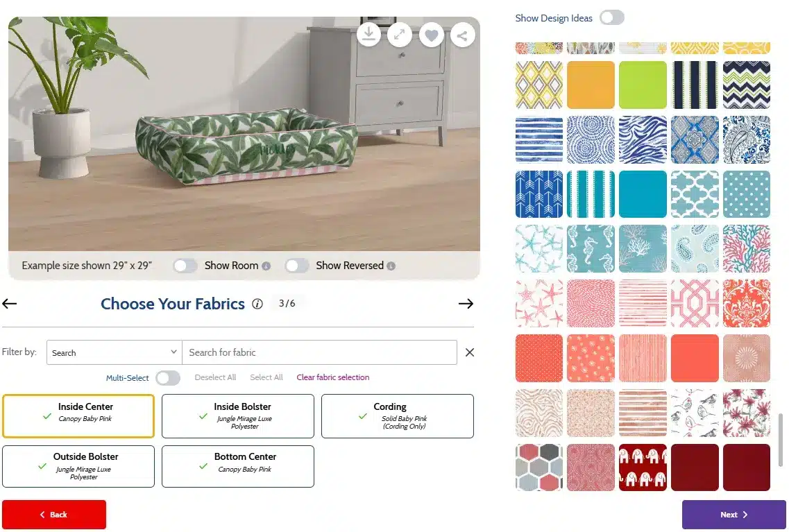Screen dimensions: 789x532
Task: Select the Inside Bolster fabric section
Action: click(238, 416)
